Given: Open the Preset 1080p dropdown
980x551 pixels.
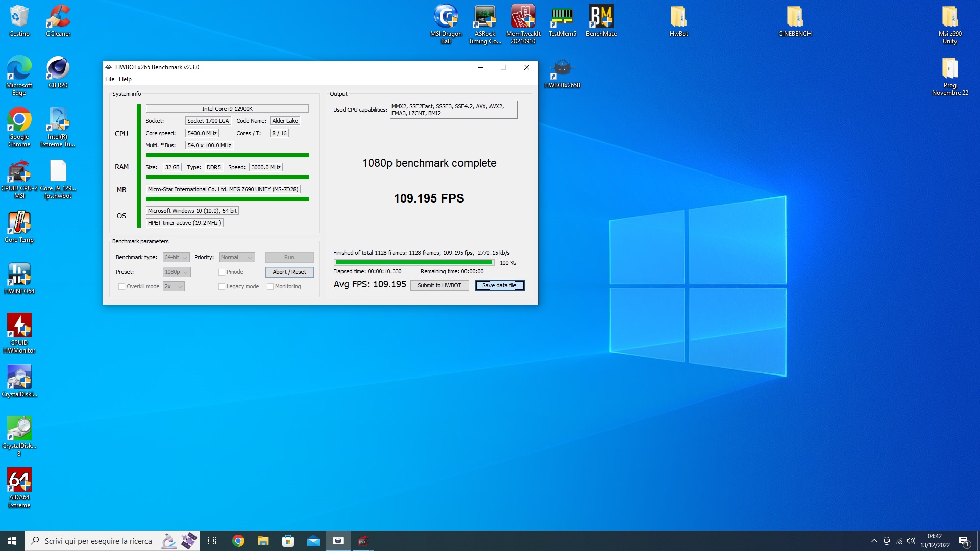Looking at the screenshot, I should [x=177, y=272].
